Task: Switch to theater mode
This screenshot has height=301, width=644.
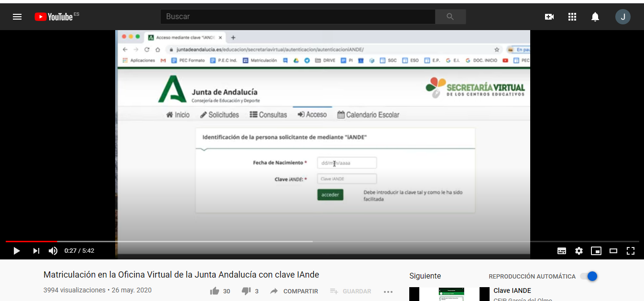Action: tap(613, 250)
